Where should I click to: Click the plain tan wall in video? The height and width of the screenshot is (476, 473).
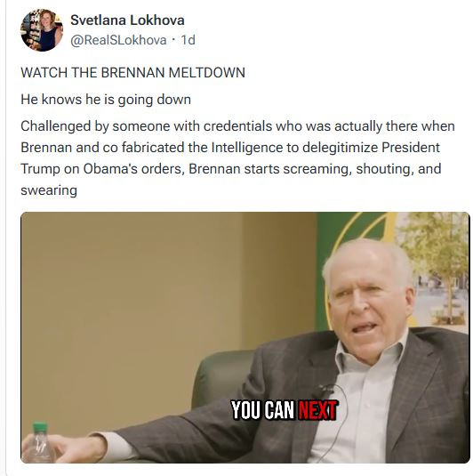(131, 303)
